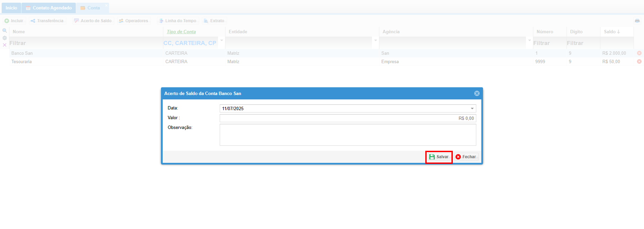Open the Linha do Tempo view
The width and height of the screenshot is (644, 229).
pyautogui.click(x=177, y=21)
